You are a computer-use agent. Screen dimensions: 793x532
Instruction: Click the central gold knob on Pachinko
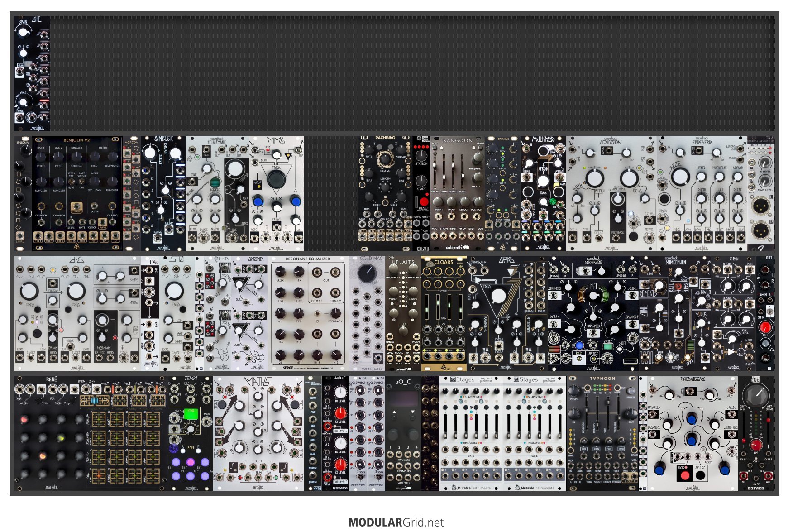pos(385,159)
